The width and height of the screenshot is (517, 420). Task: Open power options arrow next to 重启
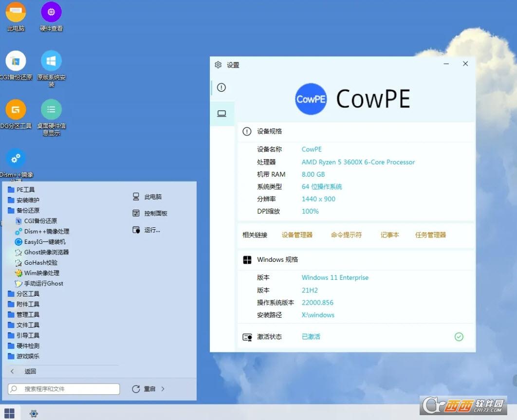coord(163,389)
